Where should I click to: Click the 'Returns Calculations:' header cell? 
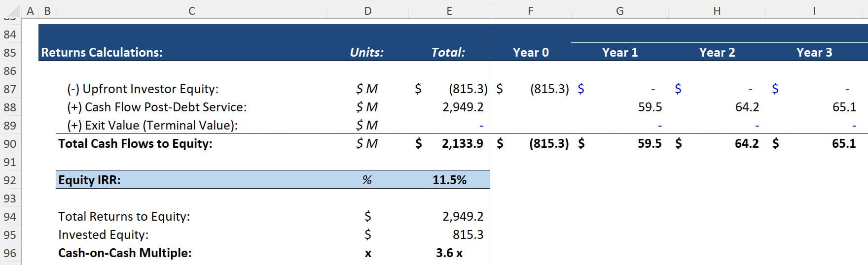click(102, 52)
